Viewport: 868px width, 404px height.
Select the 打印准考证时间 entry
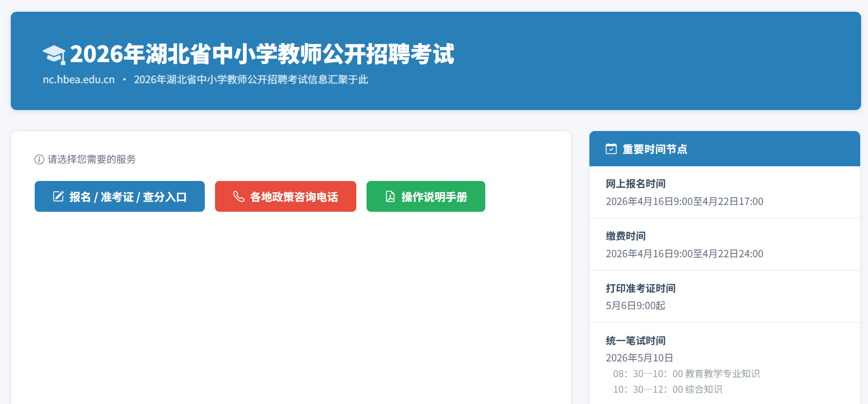point(640,289)
